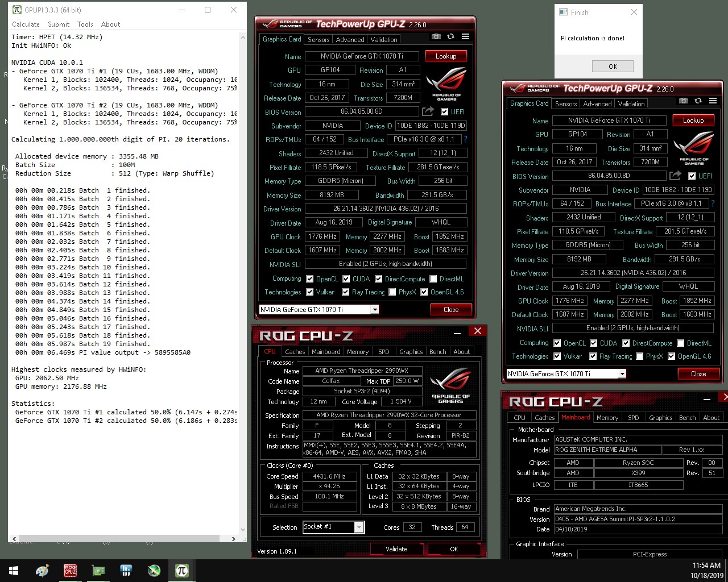
Task: Click the Finish dialog title bar icon
Action: [564, 12]
